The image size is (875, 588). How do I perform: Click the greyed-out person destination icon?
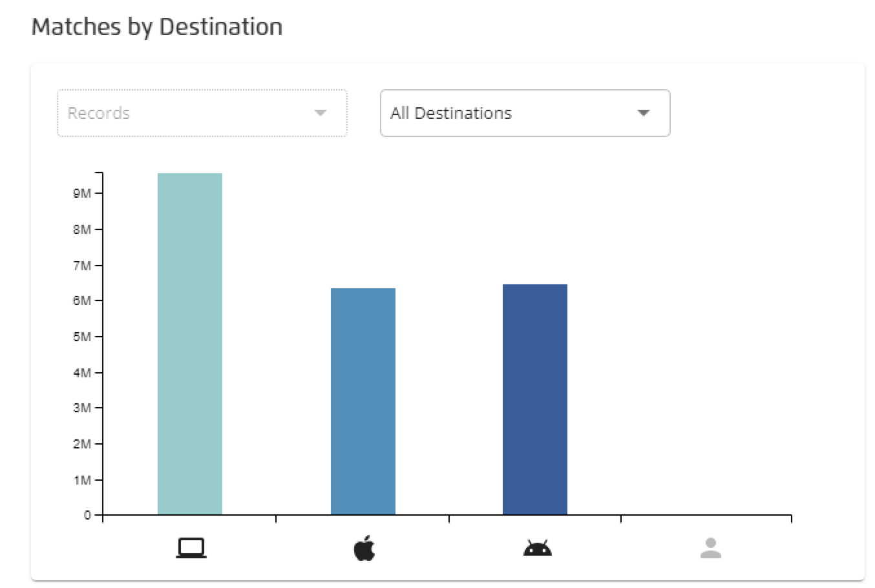710,549
